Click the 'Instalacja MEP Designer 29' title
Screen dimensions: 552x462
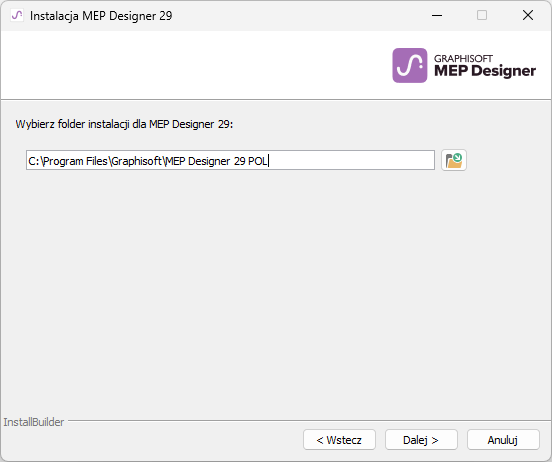click(101, 16)
